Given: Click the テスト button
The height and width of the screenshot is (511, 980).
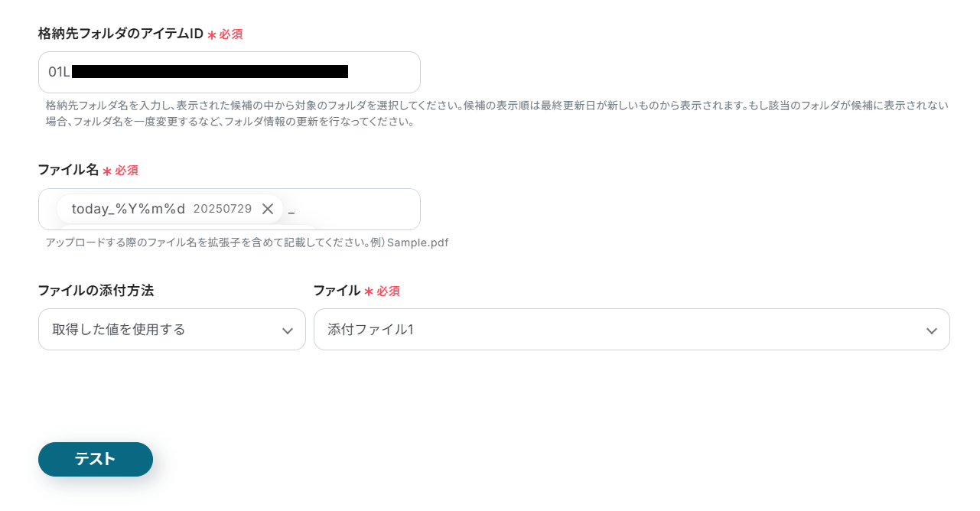Looking at the screenshot, I should (96, 459).
